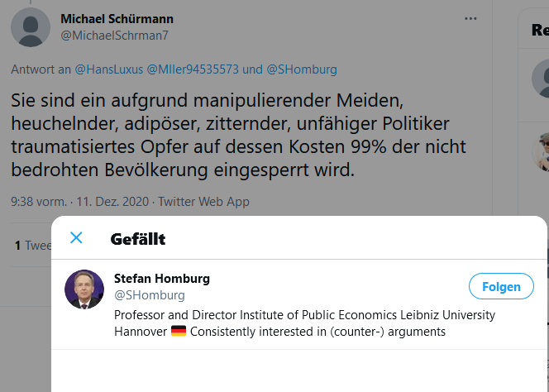Click the photo avatar in right sidebar
Image resolution: width=549 pixels, height=392 pixels.
pos(540,151)
